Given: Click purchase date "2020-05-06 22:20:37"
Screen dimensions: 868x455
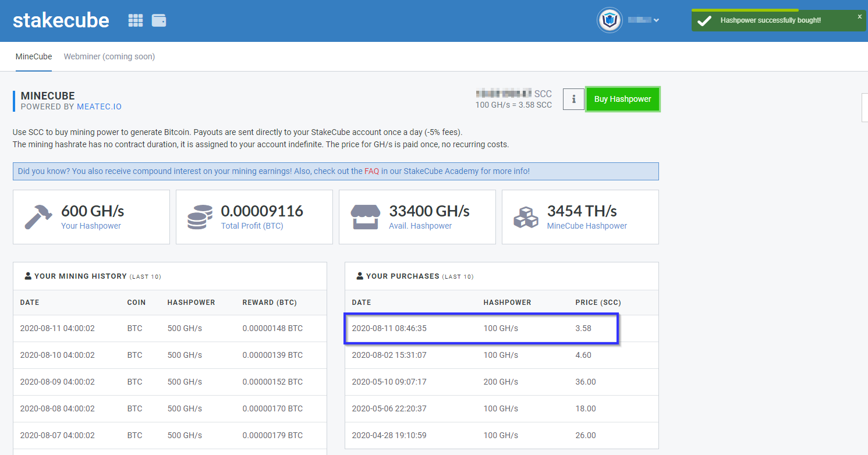Looking at the screenshot, I should pos(389,409).
